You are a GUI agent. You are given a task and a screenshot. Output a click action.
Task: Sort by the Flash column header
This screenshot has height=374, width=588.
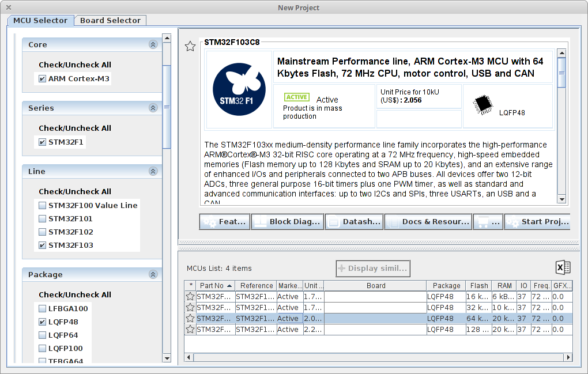click(x=479, y=286)
